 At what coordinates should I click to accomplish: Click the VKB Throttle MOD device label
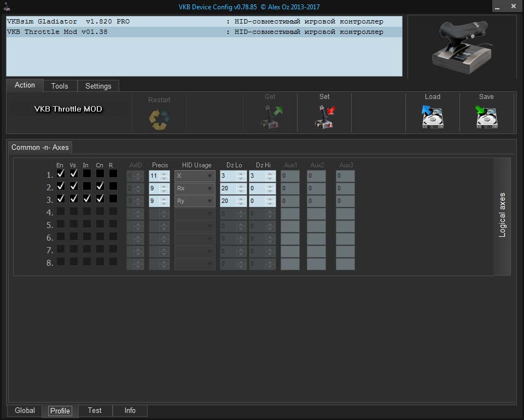(x=68, y=109)
